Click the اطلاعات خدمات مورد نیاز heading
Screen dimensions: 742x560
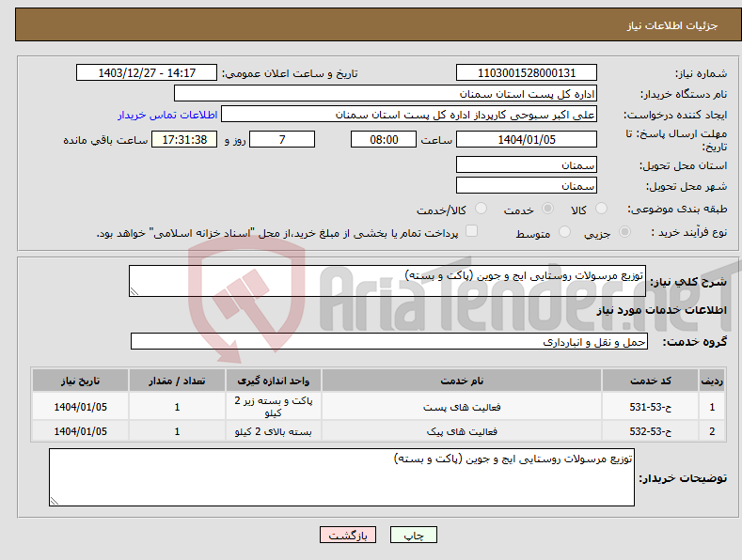pyautogui.click(x=661, y=310)
